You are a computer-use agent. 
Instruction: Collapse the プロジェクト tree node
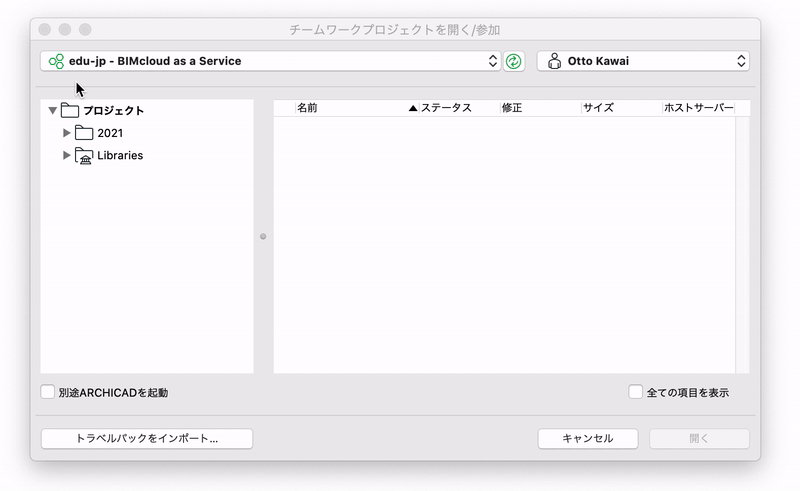click(52, 110)
